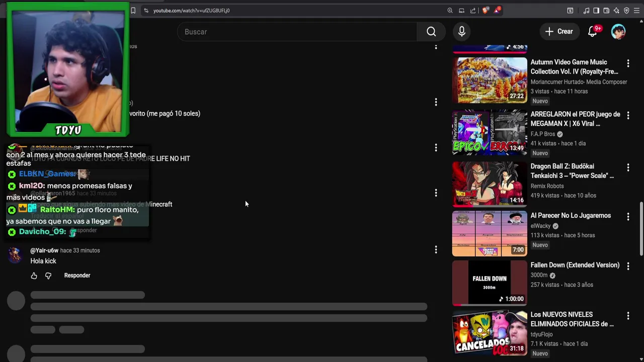Click the screen cast icon in address bar
The height and width of the screenshot is (362, 644).
(x=461, y=11)
